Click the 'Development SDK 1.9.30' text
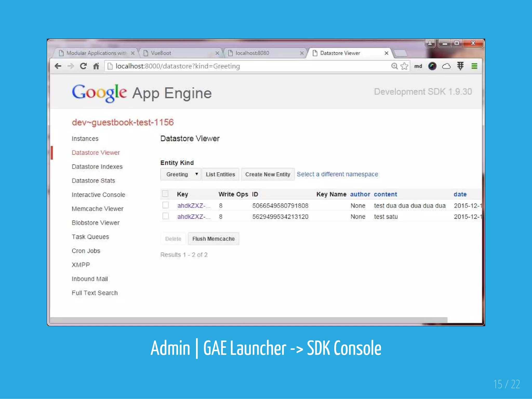Viewport: 532px width, 399px height. [x=423, y=92]
